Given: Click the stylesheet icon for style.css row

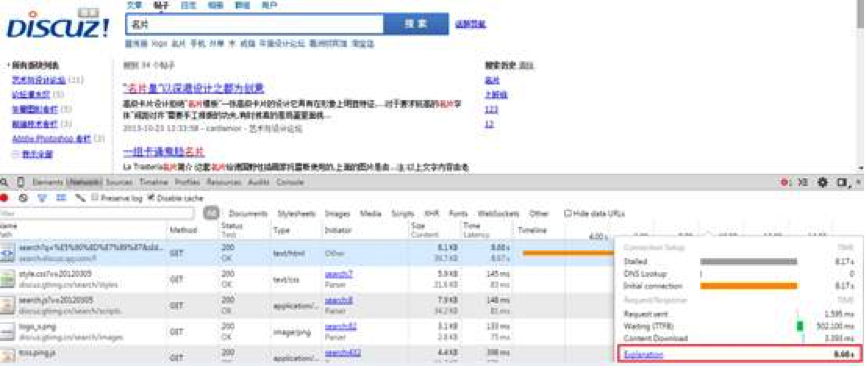Looking at the screenshot, I should click(x=8, y=279).
